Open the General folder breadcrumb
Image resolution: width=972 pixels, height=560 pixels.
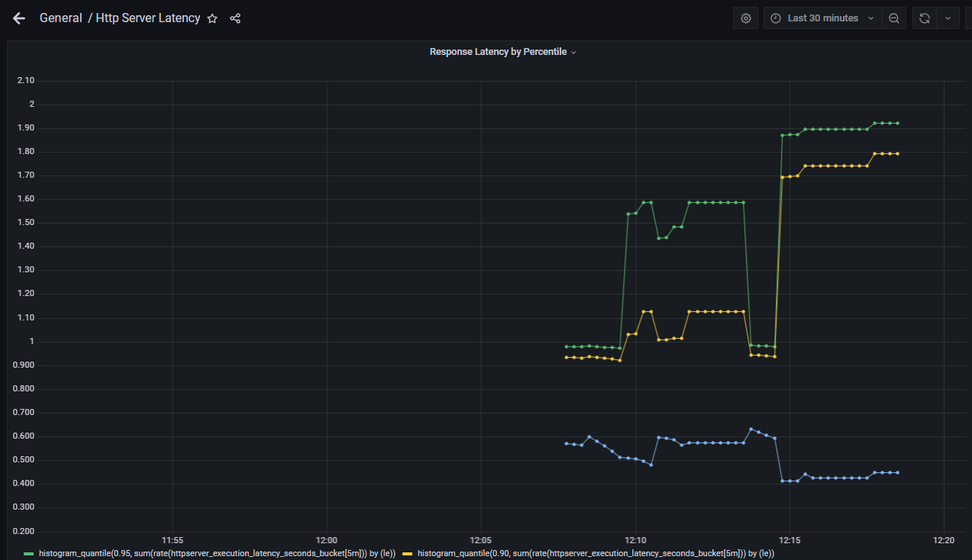pyautogui.click(x=60, y=18)
